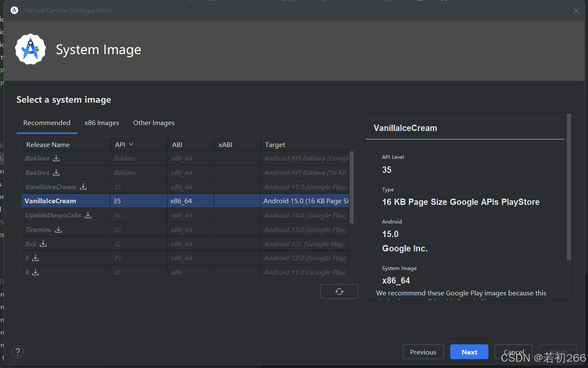
Task: Click Android 14.0 (Google Play) target cell
Action: [305, 215]
